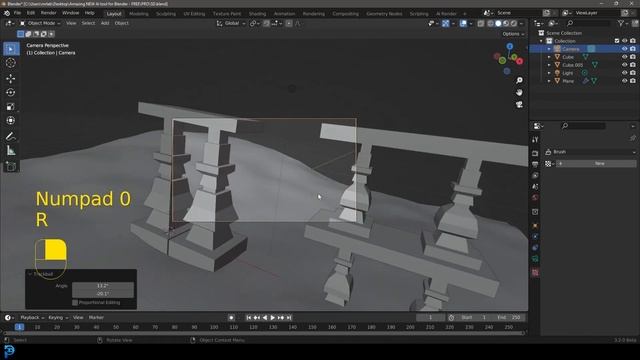
Task: Select the Add Cube tool
Action: pyautogui.click(x=11, y=166)
